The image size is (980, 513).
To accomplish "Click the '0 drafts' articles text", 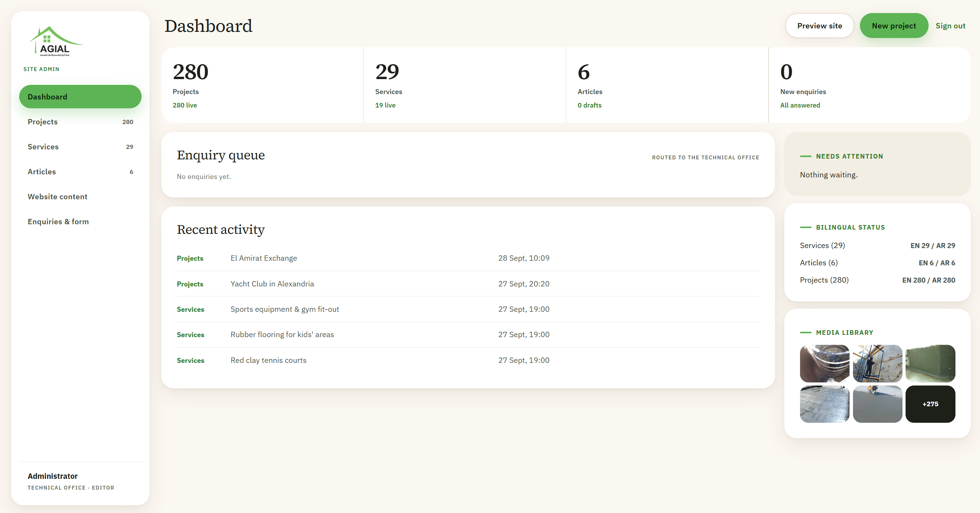I will tap(589, 105).
